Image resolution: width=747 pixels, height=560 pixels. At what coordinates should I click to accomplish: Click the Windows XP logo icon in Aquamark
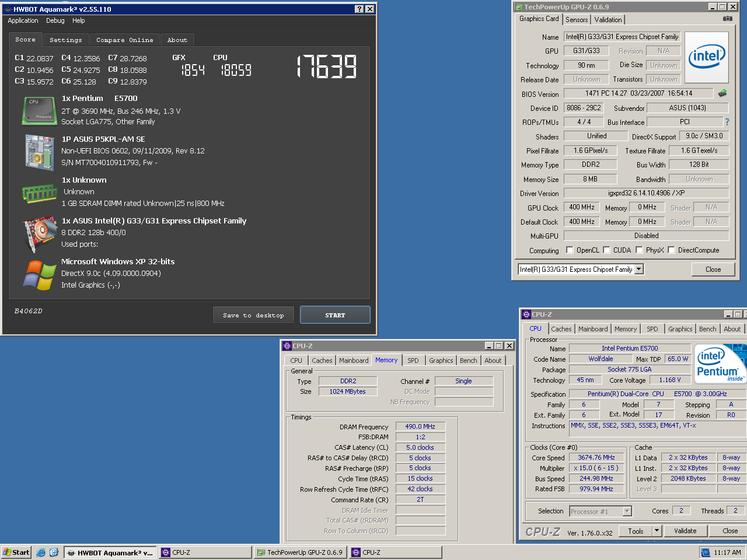point(39,275)
